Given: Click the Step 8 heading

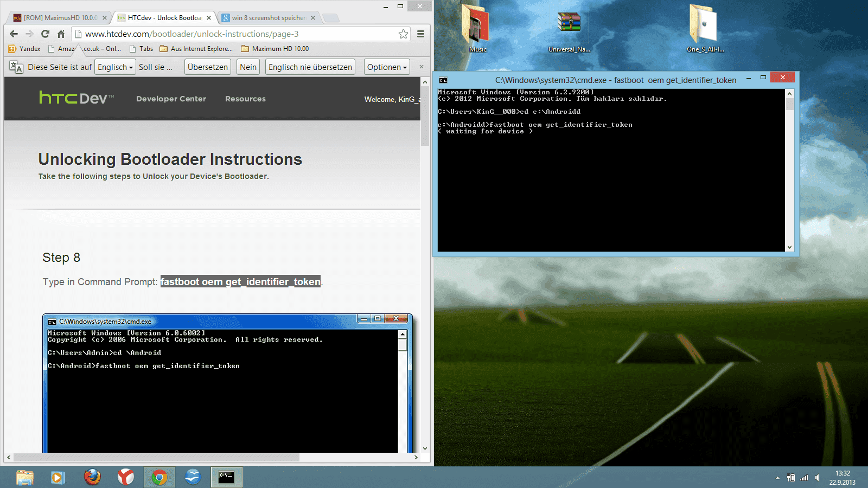Looking at the screenshot, I should [61, 258].
